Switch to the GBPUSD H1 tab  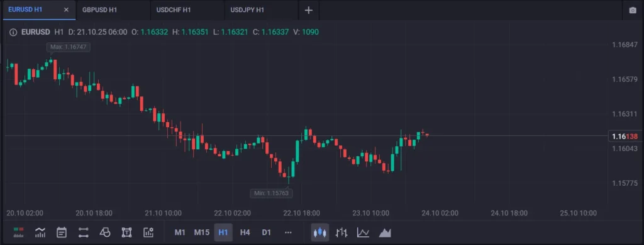point(113,10)
